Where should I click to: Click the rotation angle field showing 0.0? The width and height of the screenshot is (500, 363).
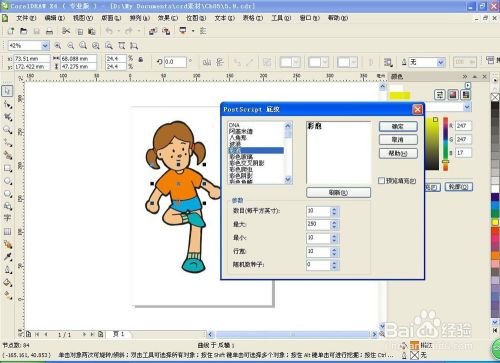click(175, 62)
